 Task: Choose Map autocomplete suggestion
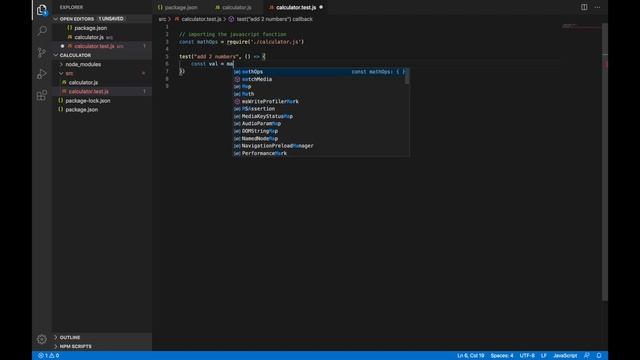click(x=318, y=87)
